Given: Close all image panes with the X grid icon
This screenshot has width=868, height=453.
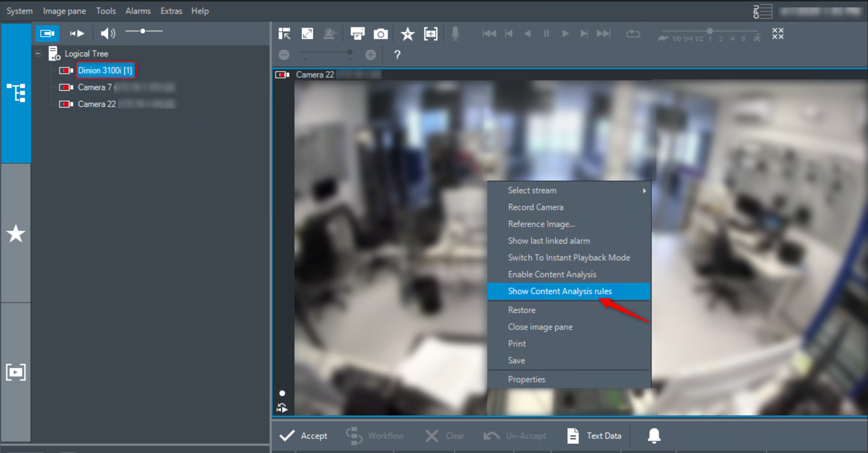Looking at the screenshot, I should coord(778,34).
